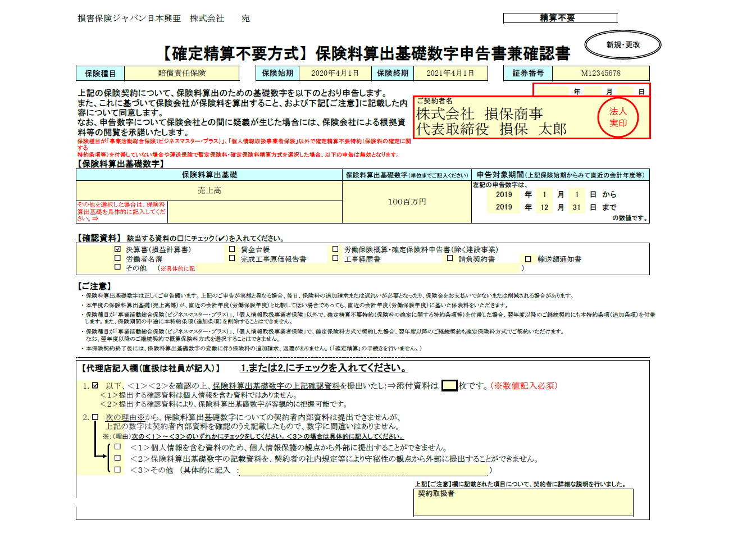This screenshot has width=756, height=533.
Task: Check the 労働者名簿 checkbox
Action: [x=117, y=259]
